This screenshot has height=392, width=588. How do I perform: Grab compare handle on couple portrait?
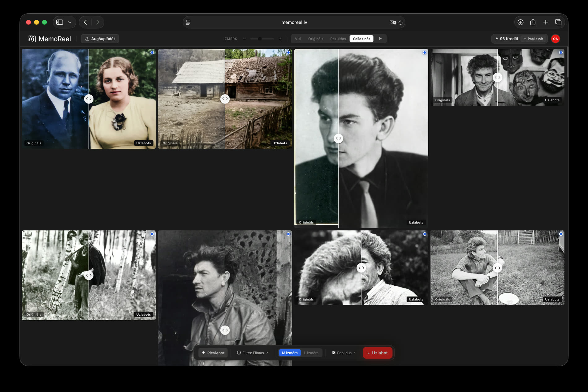(89, 99)
